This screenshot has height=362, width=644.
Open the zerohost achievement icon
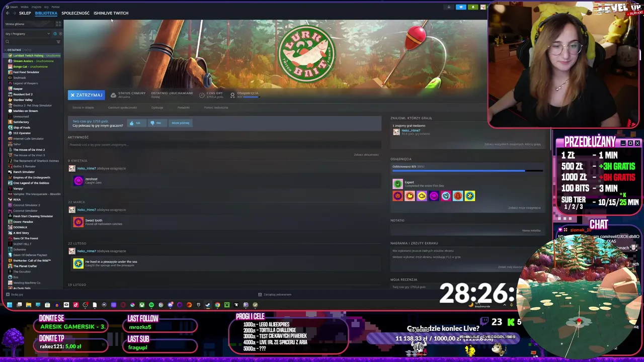(x=78, y=181)
